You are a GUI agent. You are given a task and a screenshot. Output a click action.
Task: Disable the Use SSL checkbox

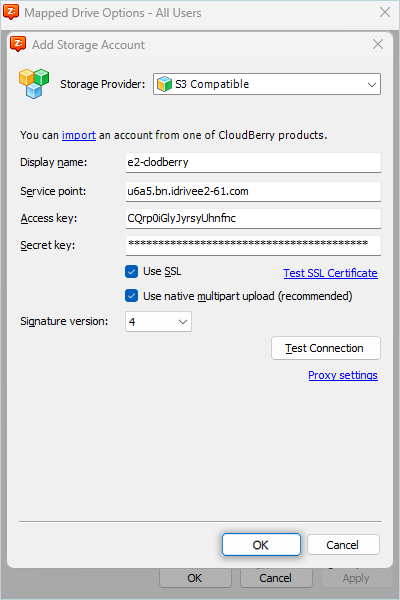pyautogui.click(x=131, y=272)
